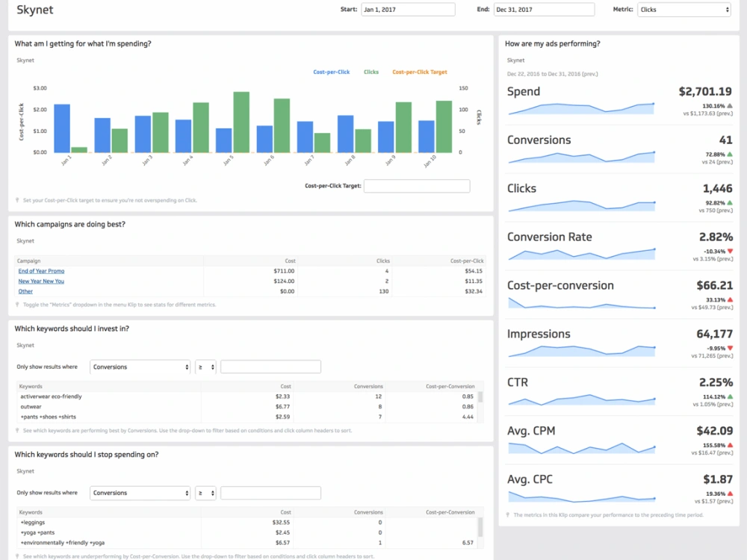The width and height of the screenshot is (747, 560).
Task: Select the Clicks value 1,446
Action: click(717, 189)
